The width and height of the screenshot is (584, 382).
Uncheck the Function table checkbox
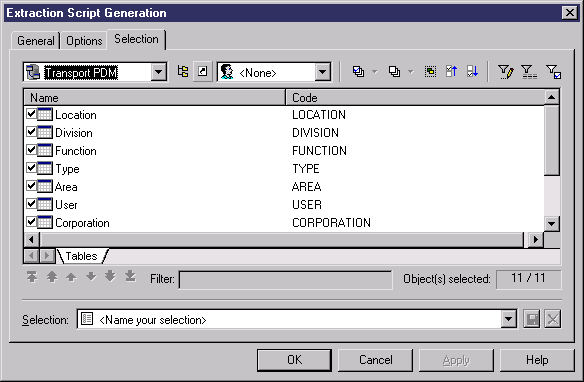tap(31, 150)
